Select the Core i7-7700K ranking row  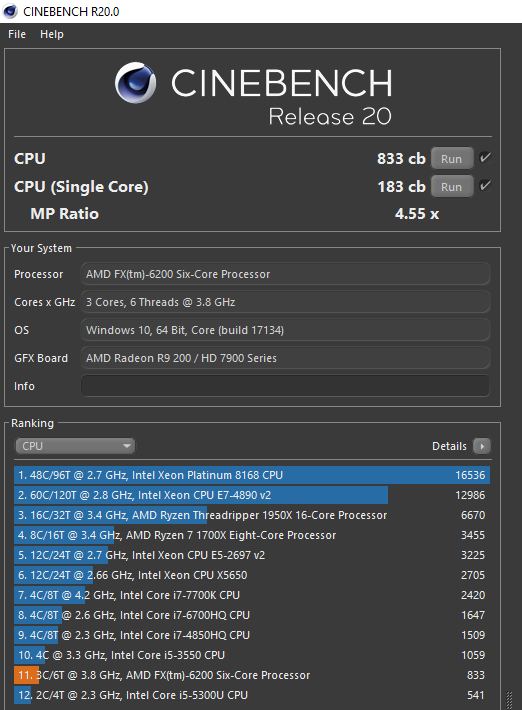[252, 595]
